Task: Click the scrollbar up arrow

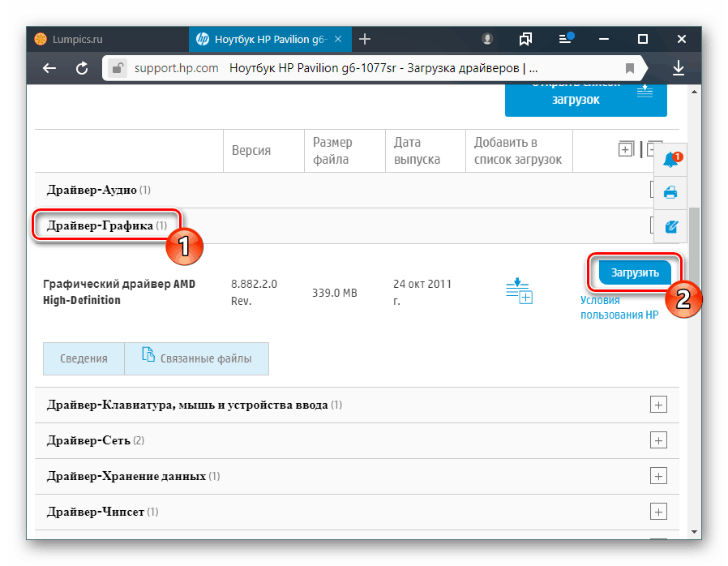Action: pyautogui.click(x=694, y=92)
